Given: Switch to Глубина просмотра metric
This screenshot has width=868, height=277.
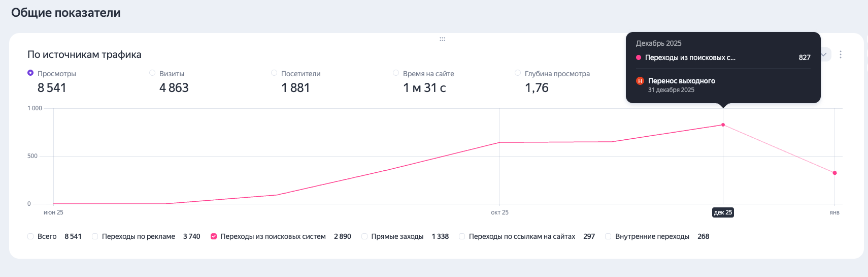Looking at the screenshot, I should click(x=518, y=73).
